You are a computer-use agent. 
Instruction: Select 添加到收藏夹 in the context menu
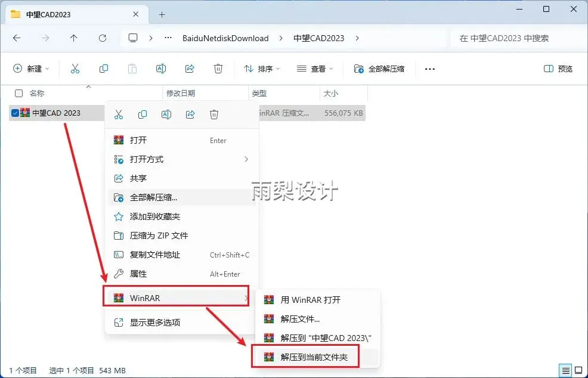pyautogui.click(x=182, y=216)
